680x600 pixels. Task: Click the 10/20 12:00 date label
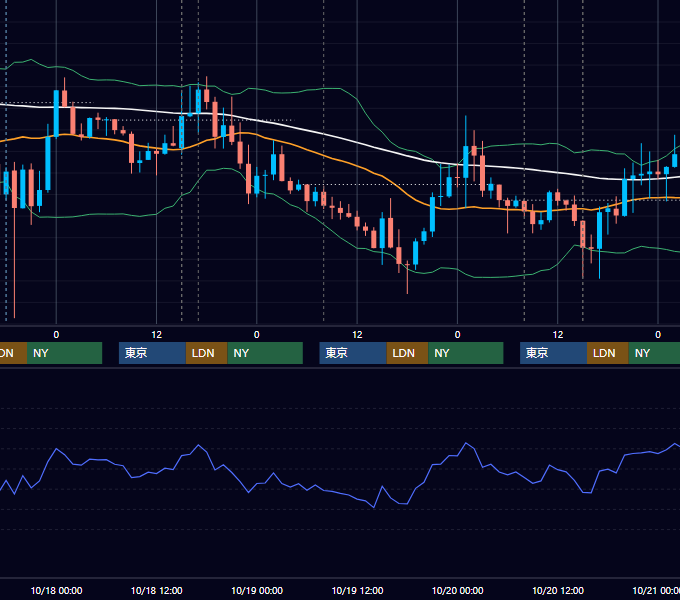[558, 590]
